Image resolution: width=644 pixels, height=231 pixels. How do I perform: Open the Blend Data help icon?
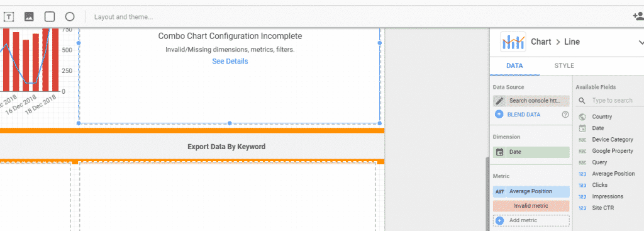tap(565, 115)
